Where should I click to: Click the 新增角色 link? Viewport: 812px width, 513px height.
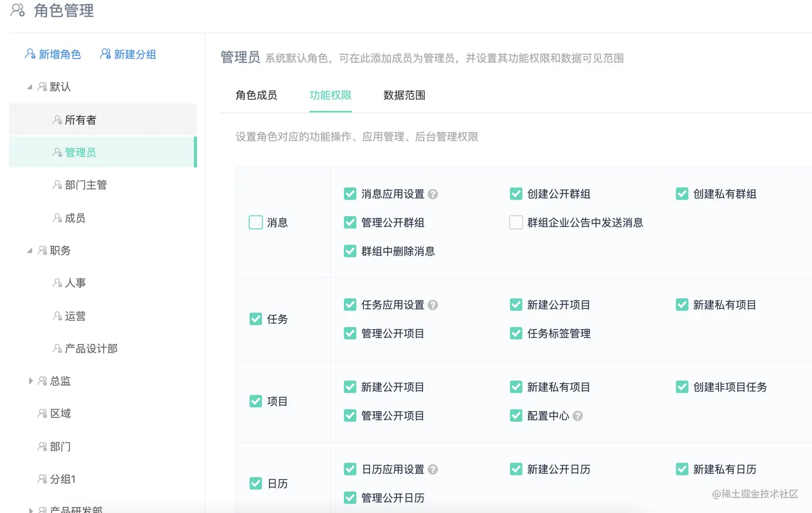[x=60, y=54]
